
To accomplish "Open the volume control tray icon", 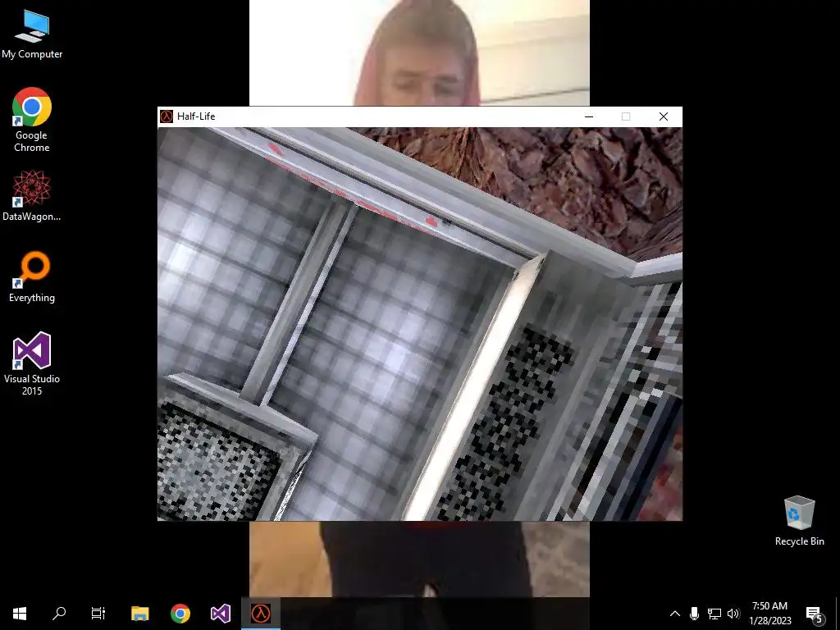I will [x=733, y=614].
